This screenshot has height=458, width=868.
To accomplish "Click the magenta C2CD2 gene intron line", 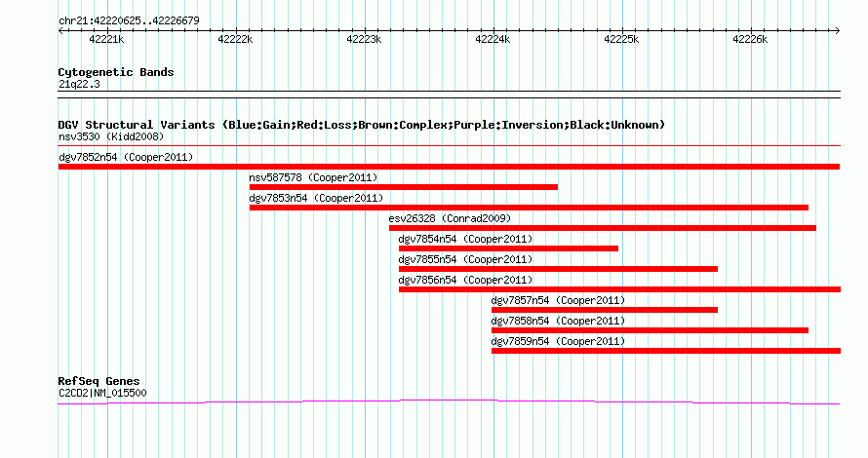I will (449, 401).
